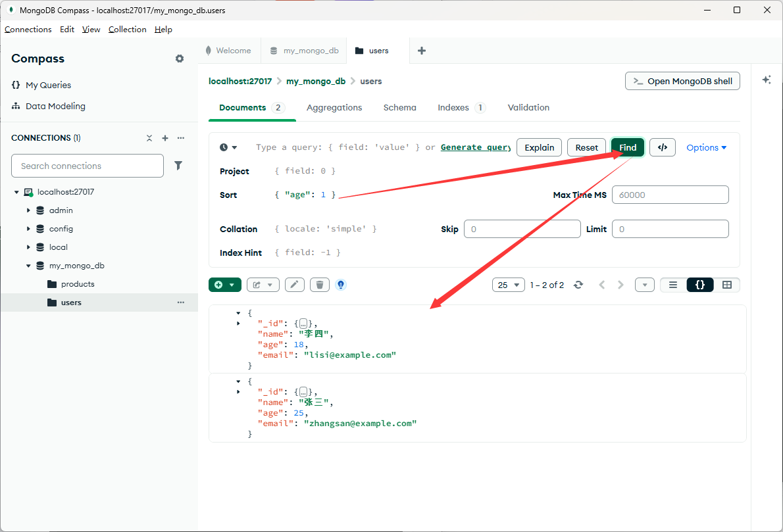Expand the admin database

(28, 210)
